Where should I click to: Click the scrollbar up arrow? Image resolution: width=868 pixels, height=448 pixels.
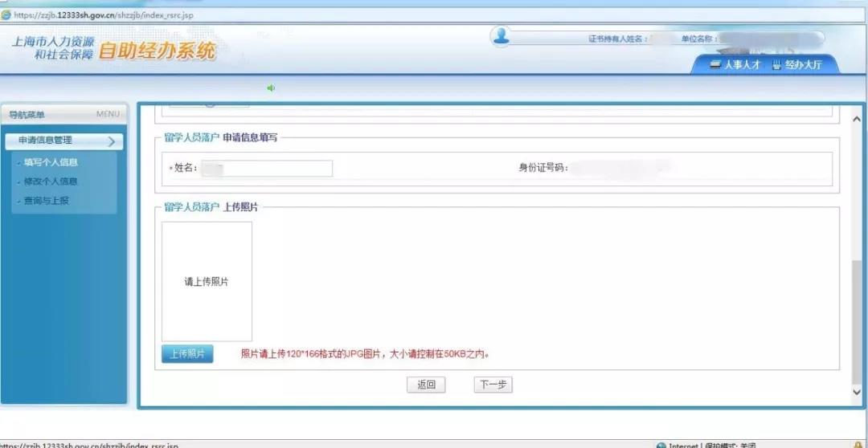coord(857,119)
